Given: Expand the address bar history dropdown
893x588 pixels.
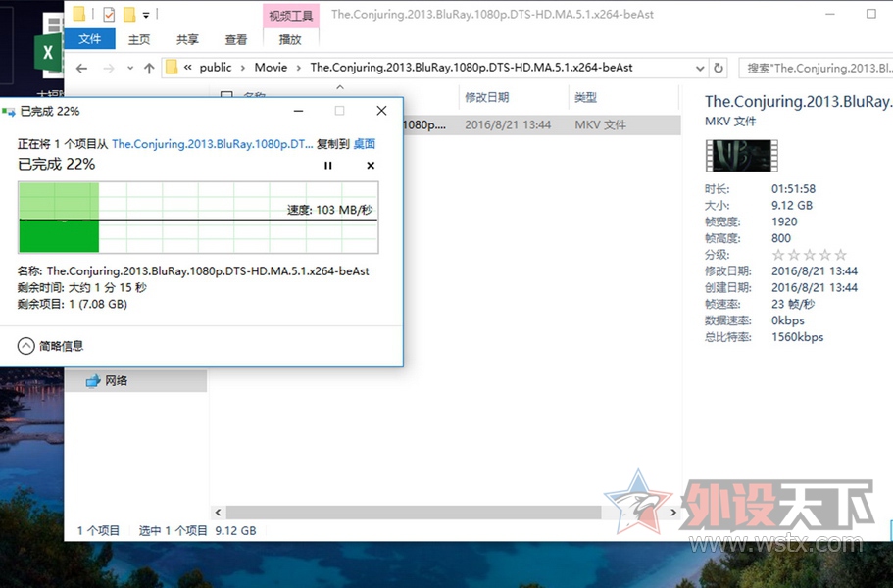Looking at the screenshot, I should pos(700,69).
